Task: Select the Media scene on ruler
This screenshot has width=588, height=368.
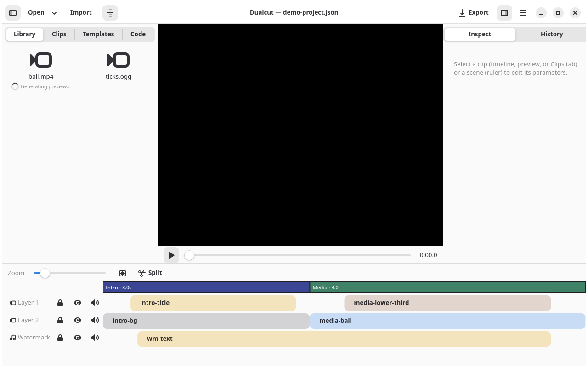Action: [x=448, y=287]
